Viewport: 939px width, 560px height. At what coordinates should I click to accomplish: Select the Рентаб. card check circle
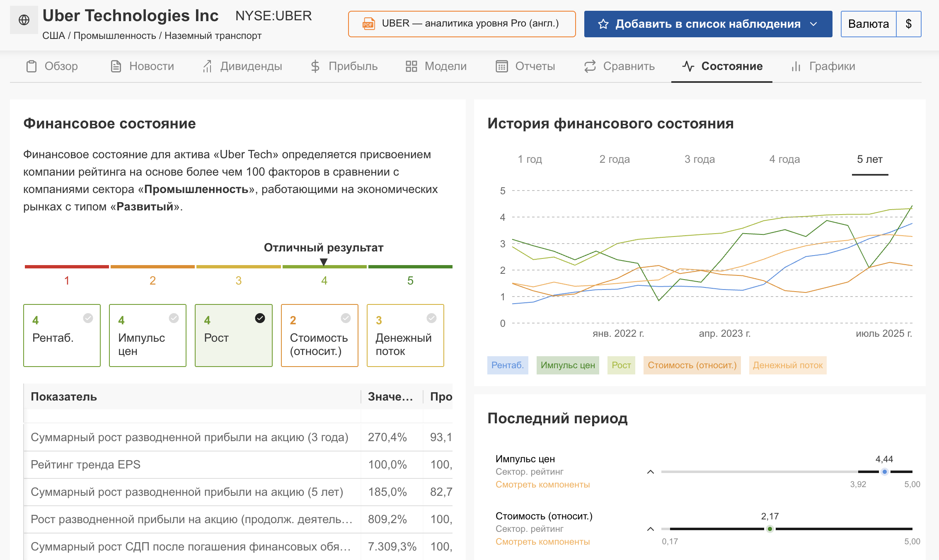[88, 318]
